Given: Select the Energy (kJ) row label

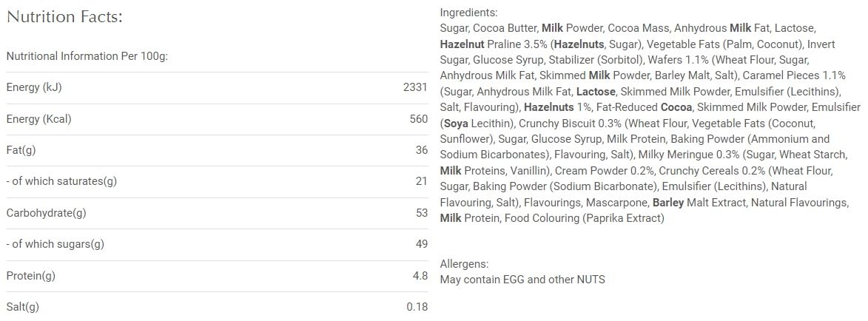Looking at the screenshot, I should pyautogui.click(x=33, y=87).
